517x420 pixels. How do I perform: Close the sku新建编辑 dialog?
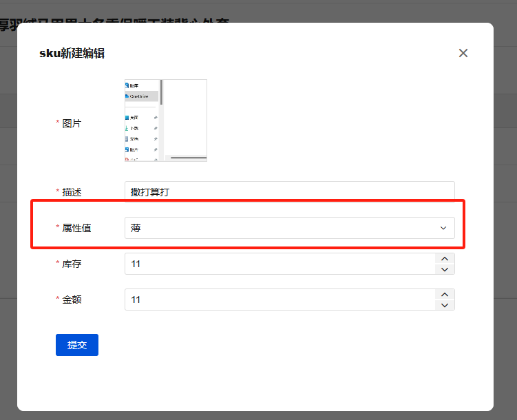tap(463, 53)
